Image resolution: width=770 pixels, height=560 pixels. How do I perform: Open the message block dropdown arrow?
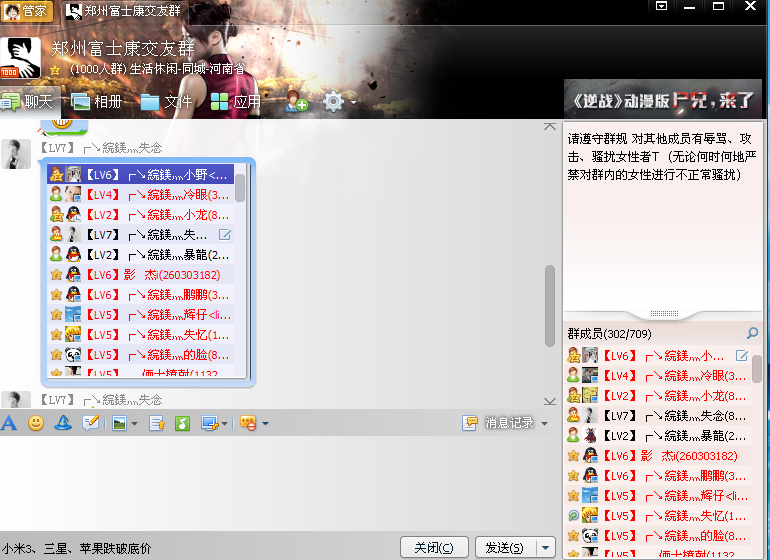[x=265, y=424]
